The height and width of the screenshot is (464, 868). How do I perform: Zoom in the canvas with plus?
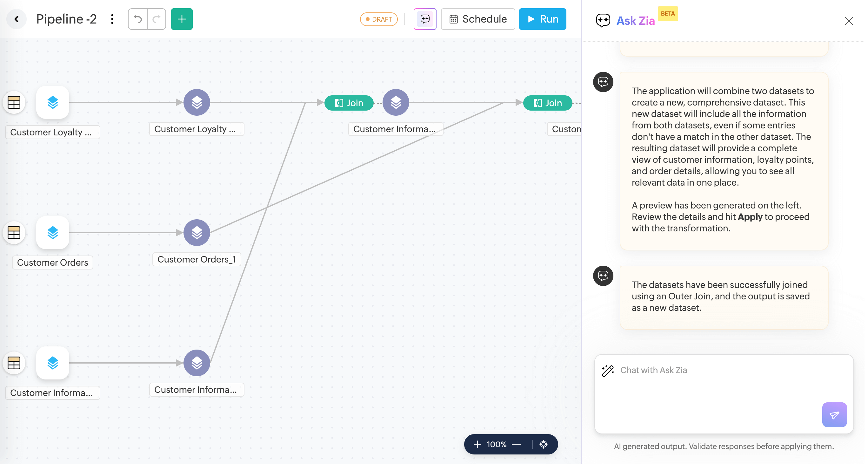click(x=477, y=444)
